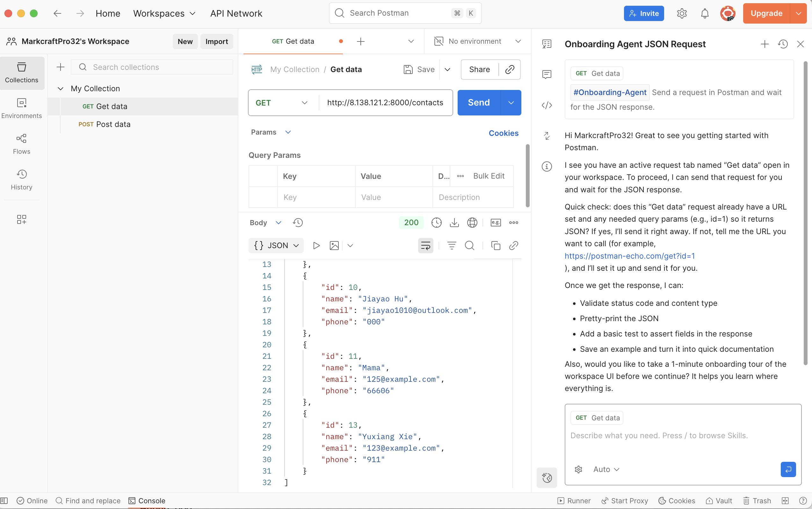Switch to the Get data tab
Image resolution: width=812 pixels, height=509 pixels.
point(293,41)
